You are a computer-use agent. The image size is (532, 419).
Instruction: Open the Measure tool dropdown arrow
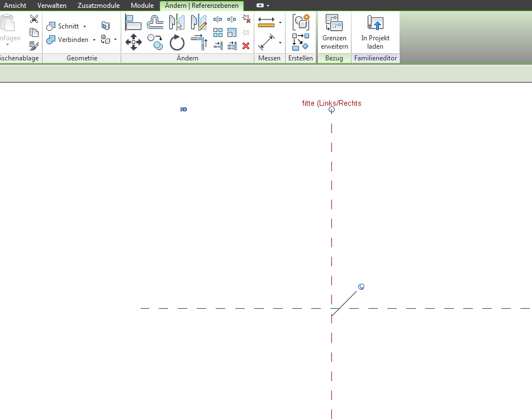281,23
